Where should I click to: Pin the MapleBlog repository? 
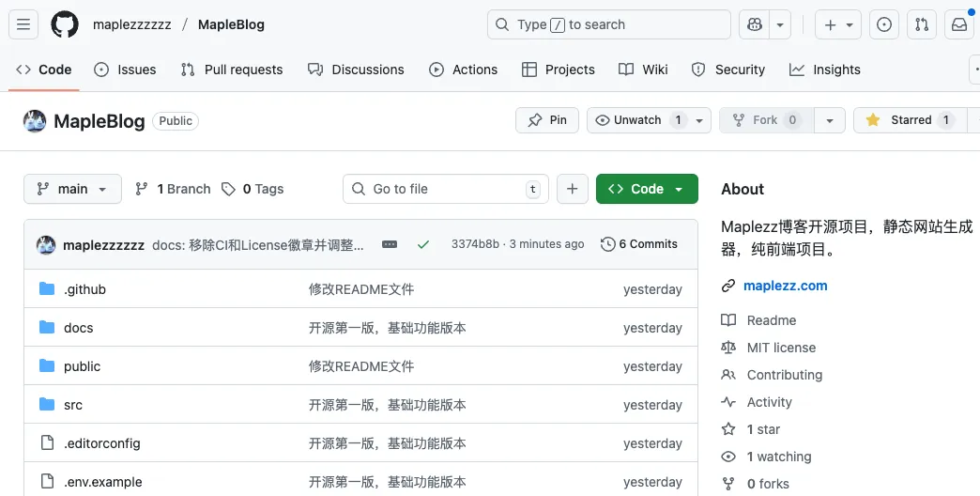547,120
